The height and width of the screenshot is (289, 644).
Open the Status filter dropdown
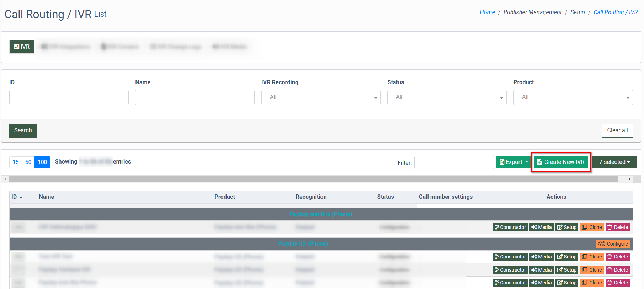(447, 97)
